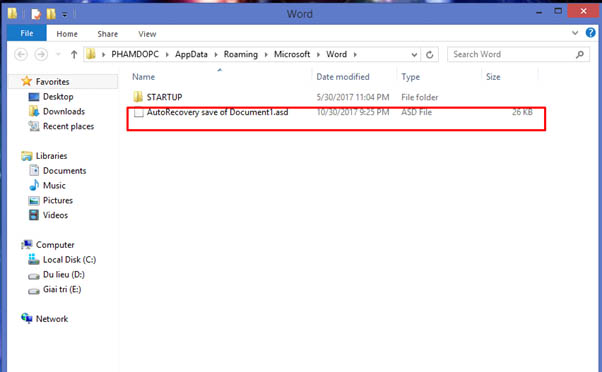The height and width of the screenshot is (372, 602).
Task: Click the .asd file icon
Action: 139,113
